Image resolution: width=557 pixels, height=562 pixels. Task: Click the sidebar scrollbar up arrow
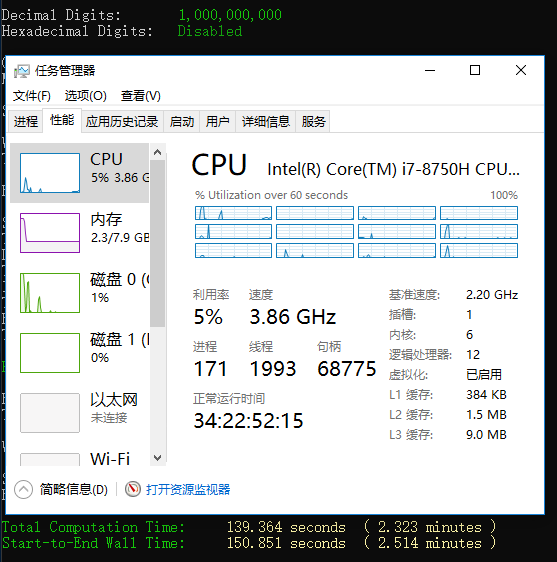pos(157,153)
